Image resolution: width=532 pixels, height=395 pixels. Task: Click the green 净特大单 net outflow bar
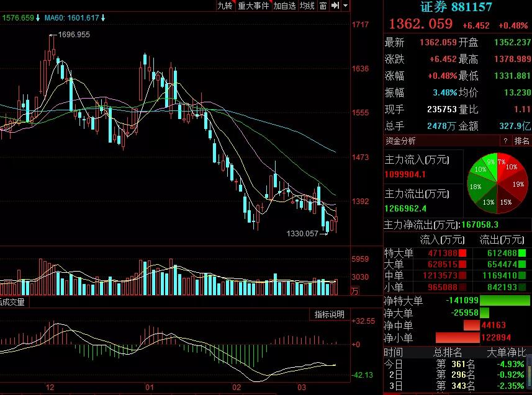(x=505, y=300)
